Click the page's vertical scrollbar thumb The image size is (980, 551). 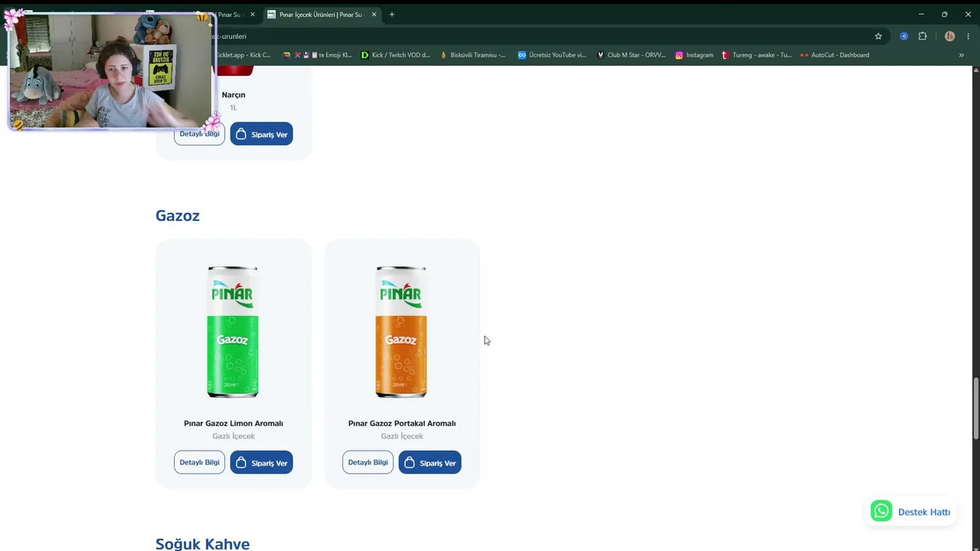[x=975, y=409]
